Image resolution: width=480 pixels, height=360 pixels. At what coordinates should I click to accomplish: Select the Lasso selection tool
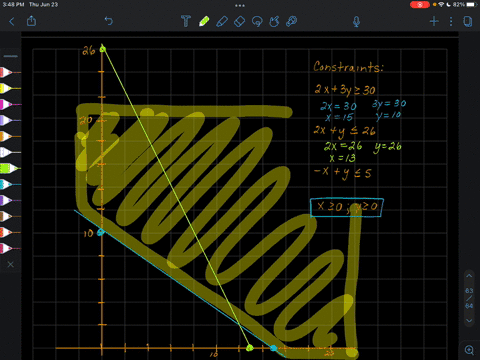257,22
